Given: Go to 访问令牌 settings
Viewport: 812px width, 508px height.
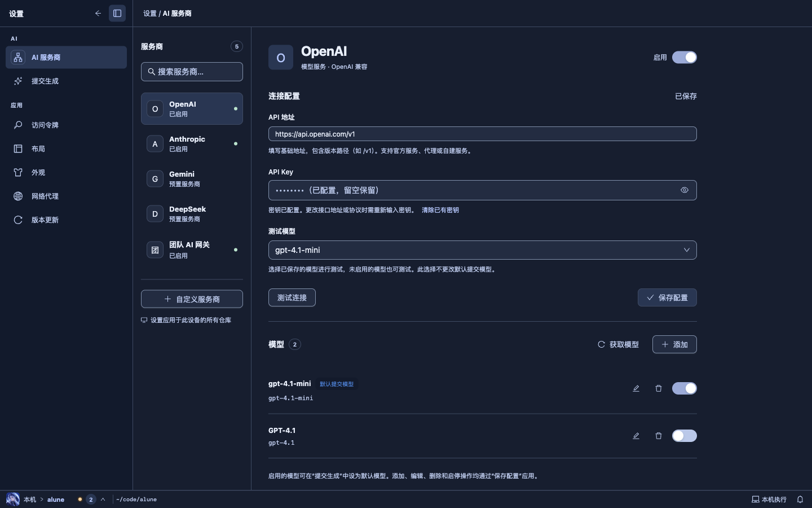Looking at the screenshot, I should (x=66, y=125).
